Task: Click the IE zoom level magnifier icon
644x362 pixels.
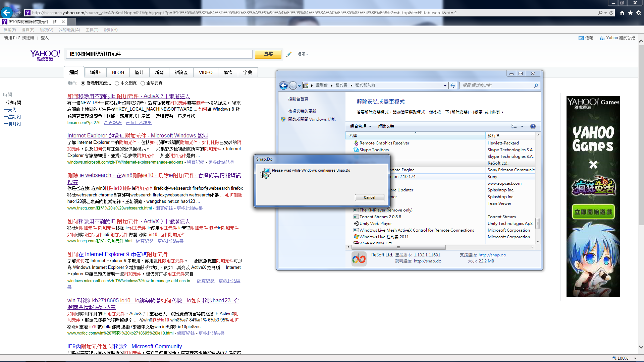Action: pyautogui.click(x=614, y=358)
